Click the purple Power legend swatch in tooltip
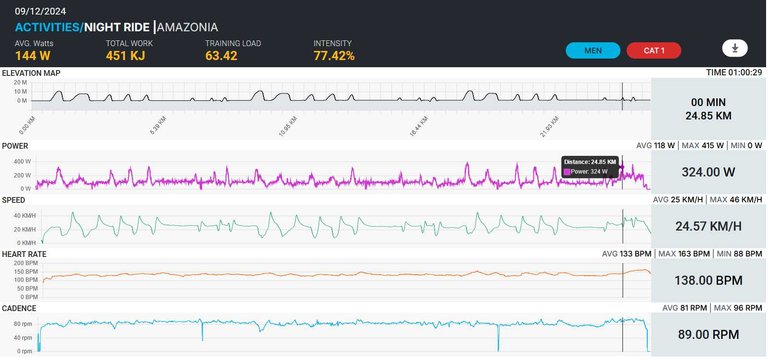Screen dimensions: 768x362 coord(567,172)
